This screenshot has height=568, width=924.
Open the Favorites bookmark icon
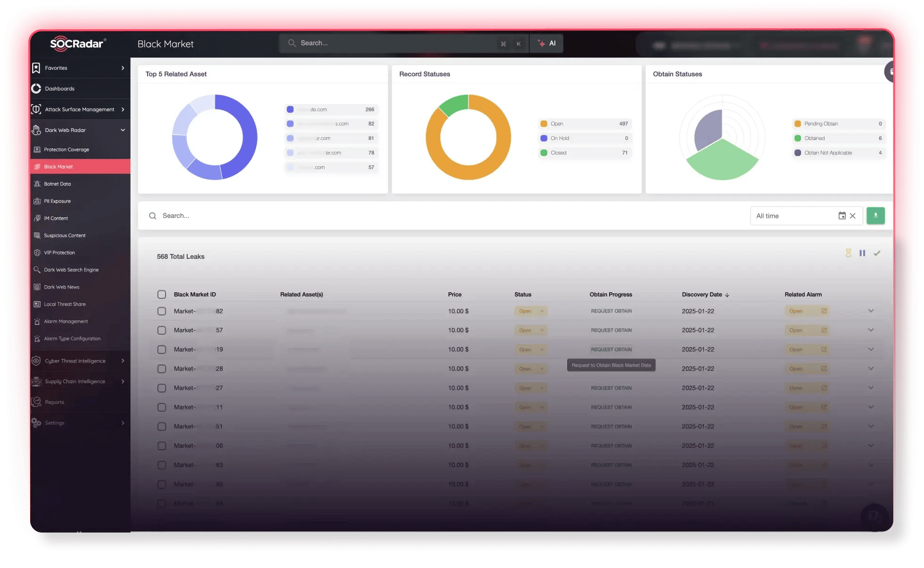coord(36,68)
